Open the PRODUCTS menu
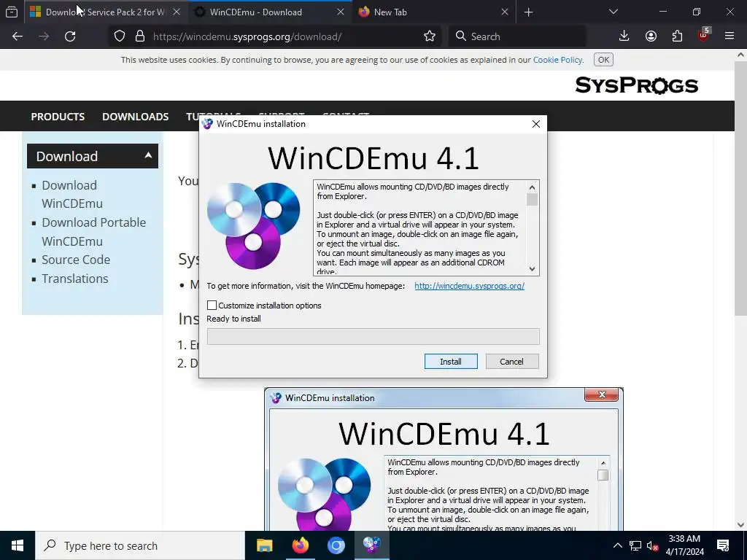 coord(58,117)
